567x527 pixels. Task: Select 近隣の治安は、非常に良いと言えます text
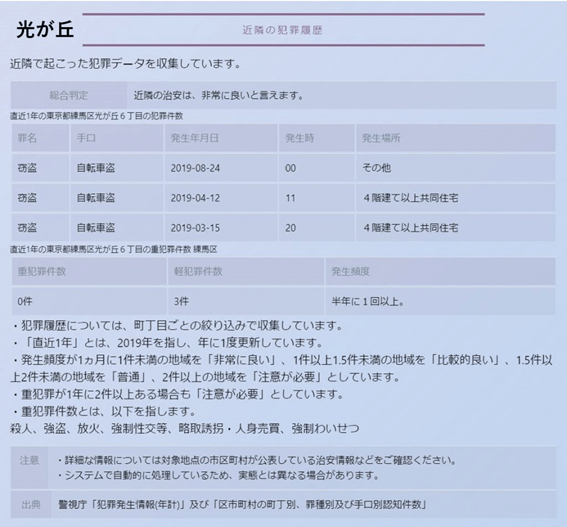coord(218,95)
